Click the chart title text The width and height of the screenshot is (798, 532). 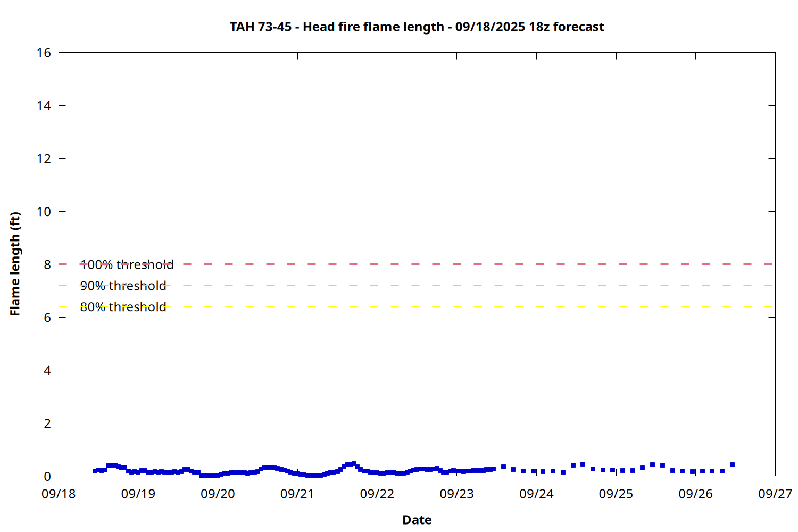click(417, 27)
